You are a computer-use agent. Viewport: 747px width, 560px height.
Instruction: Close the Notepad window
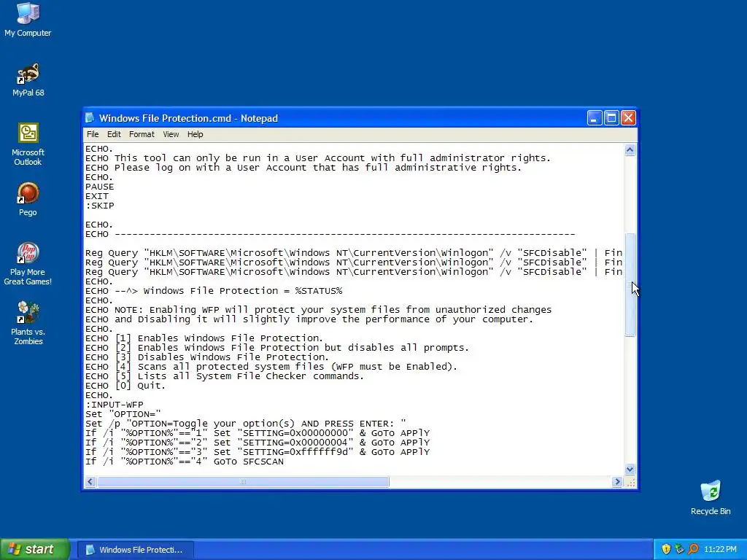(x=628, y=117)
